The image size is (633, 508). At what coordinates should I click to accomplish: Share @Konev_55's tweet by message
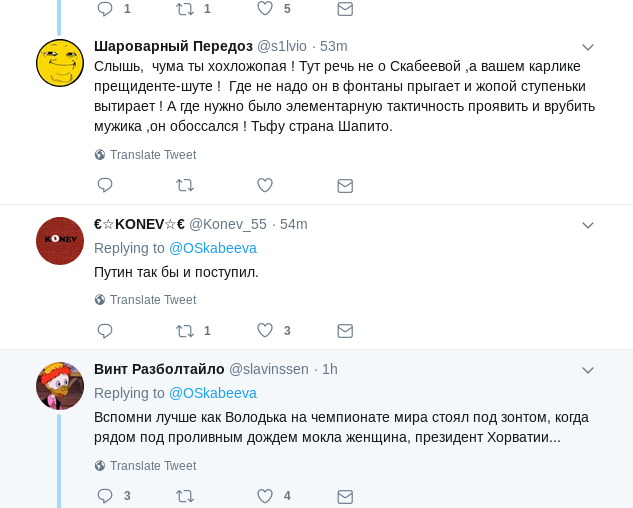(345, 330)
